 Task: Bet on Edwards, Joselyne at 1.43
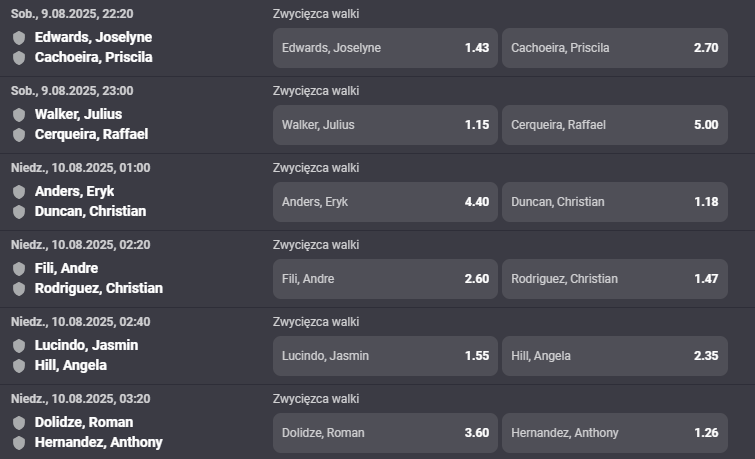(385, 48)
